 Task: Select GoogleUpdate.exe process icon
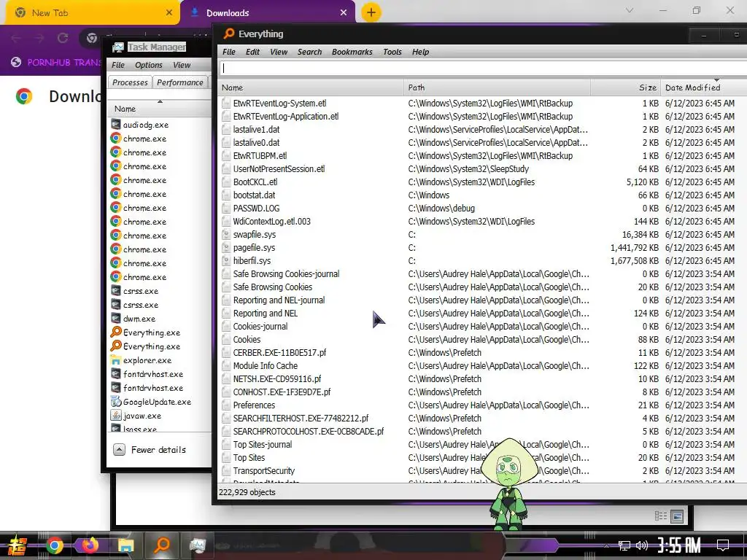tap(116, 402)
